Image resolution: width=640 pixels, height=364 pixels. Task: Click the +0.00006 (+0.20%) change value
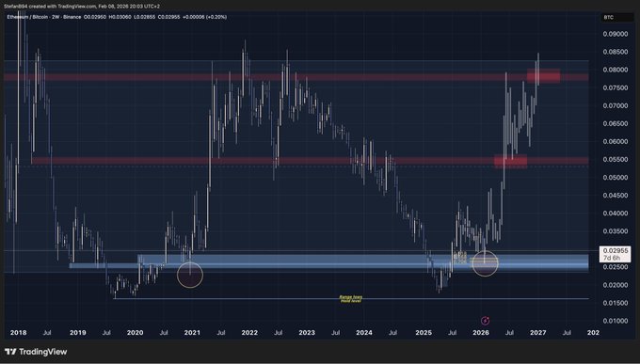coord(205,17)
